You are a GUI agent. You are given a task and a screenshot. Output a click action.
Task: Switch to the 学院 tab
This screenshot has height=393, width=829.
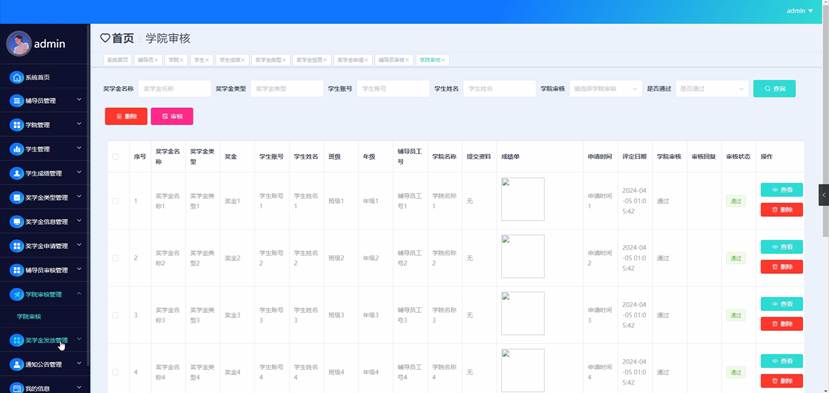176,60
